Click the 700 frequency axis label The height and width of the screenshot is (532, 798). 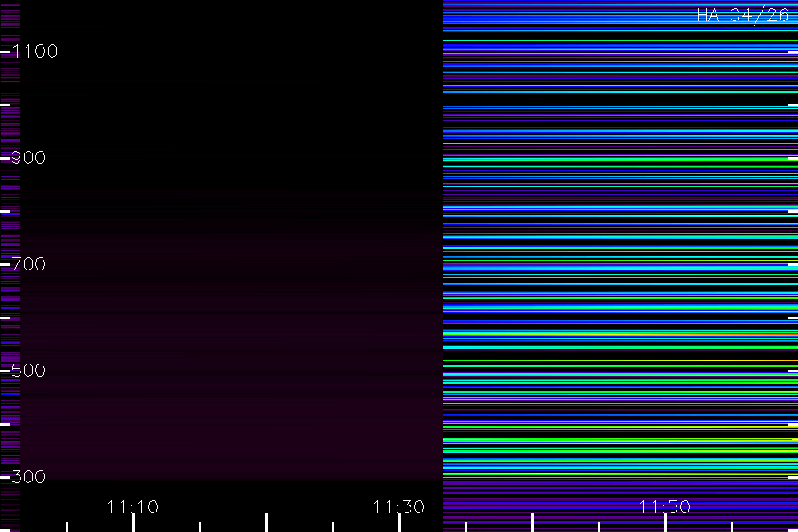tap(28, 264)
